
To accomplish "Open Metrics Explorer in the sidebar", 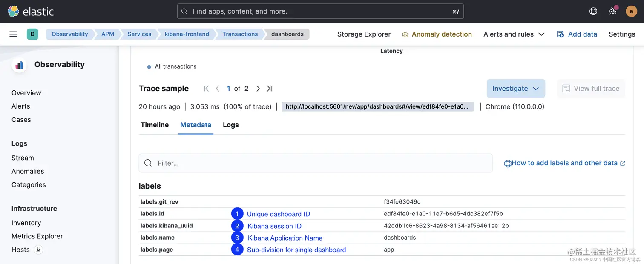I will (x=37, y=236).
